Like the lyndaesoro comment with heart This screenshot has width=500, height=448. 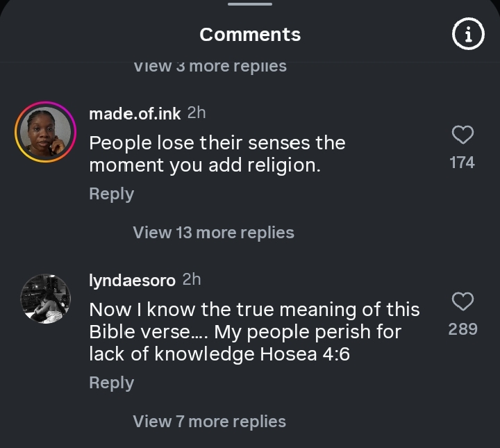462,301
